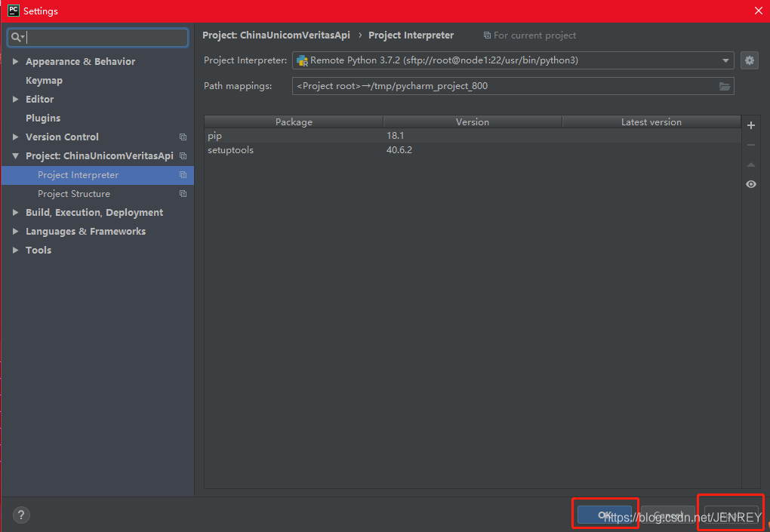Screen dimensions: 770x532
Task: Click project-level icon beside Project: ChinaUnicomVeritasApi
Action: point(183,156)
